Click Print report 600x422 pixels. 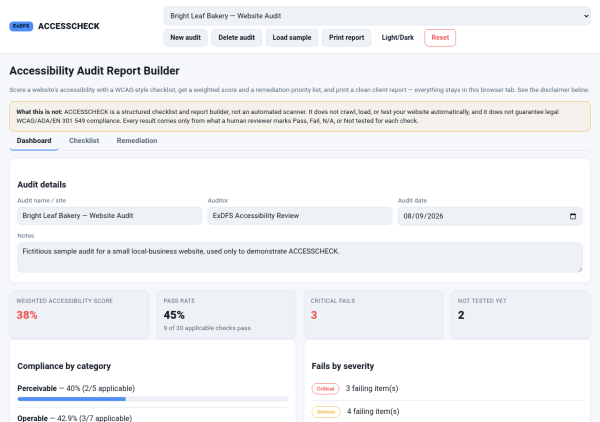(347, 37)
